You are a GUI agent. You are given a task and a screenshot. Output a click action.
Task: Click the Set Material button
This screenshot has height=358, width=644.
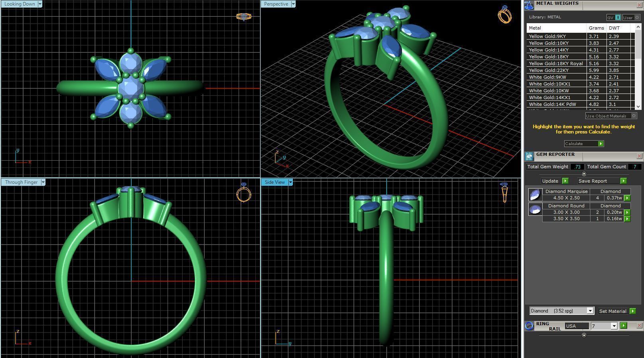612,311
